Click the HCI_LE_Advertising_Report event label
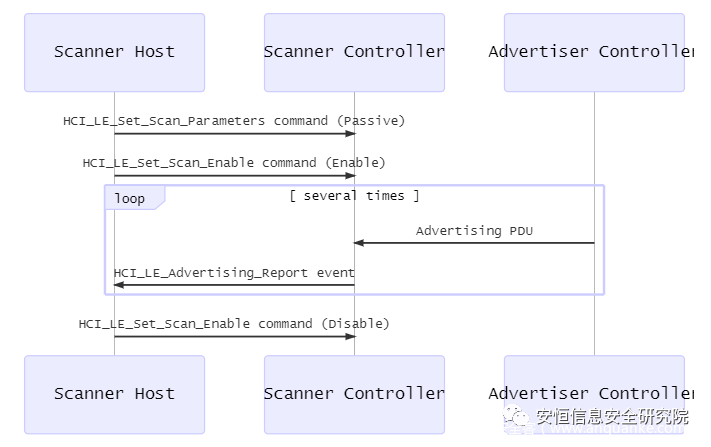The width and height of the screenshot is (711, 447). (234, 273)
